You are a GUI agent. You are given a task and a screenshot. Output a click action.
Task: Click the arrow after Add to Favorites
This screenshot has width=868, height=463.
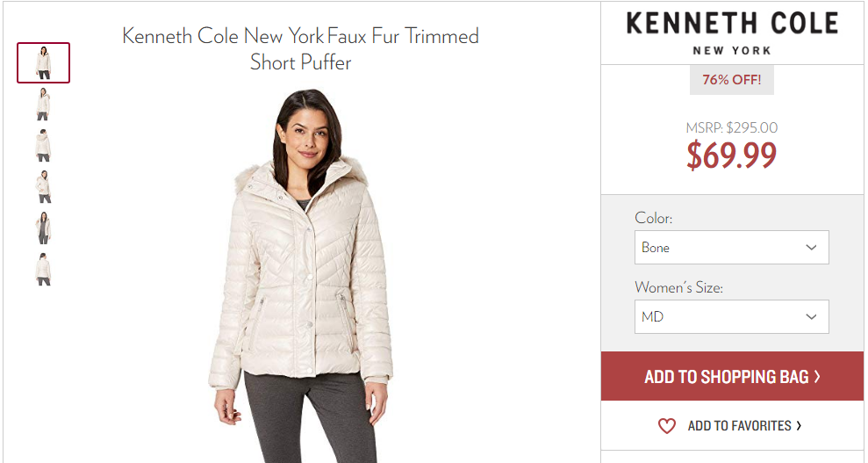pos(799,425)
